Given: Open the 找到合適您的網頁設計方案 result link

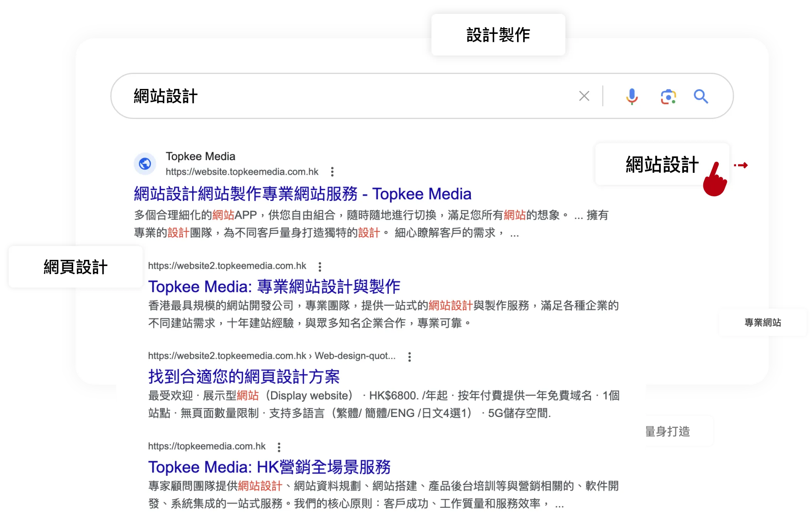Looking at the screenshot, I should point(244,377).
